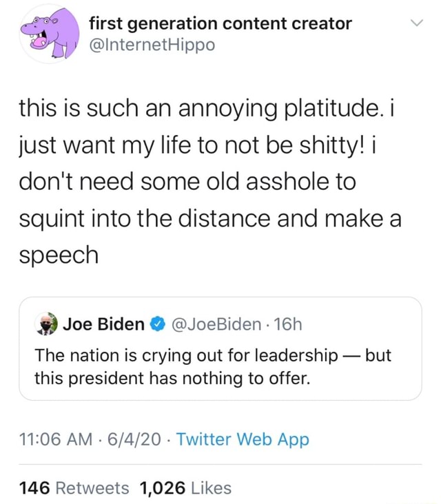Viewport: 441px width, 504px height.
Task: Click Joe Biden's small profile picture
Action: (x=47, y=324)
